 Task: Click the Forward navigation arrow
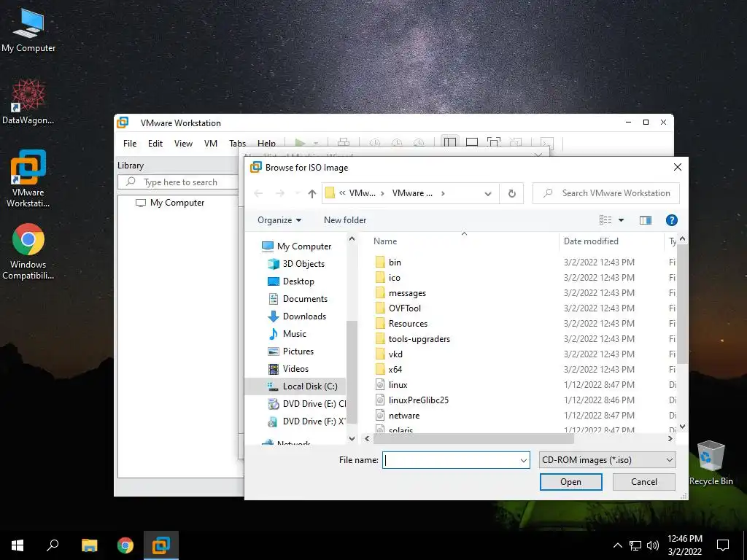pyautogui.click(x=280, y=193)
